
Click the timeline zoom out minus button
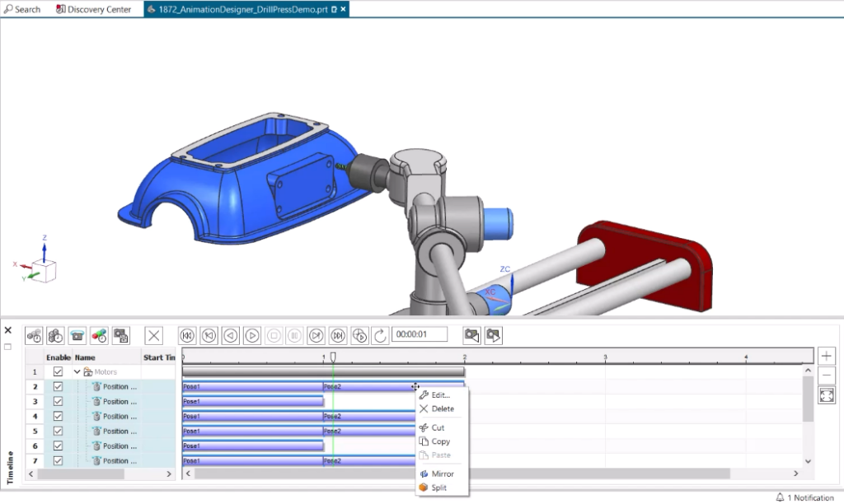pyautogui.click(x=827, y=376)
